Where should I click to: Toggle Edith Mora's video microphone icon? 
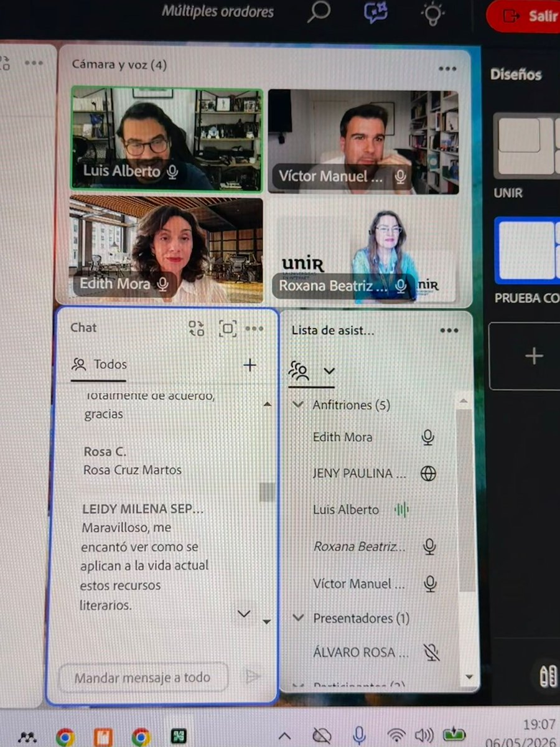point(163,284)
